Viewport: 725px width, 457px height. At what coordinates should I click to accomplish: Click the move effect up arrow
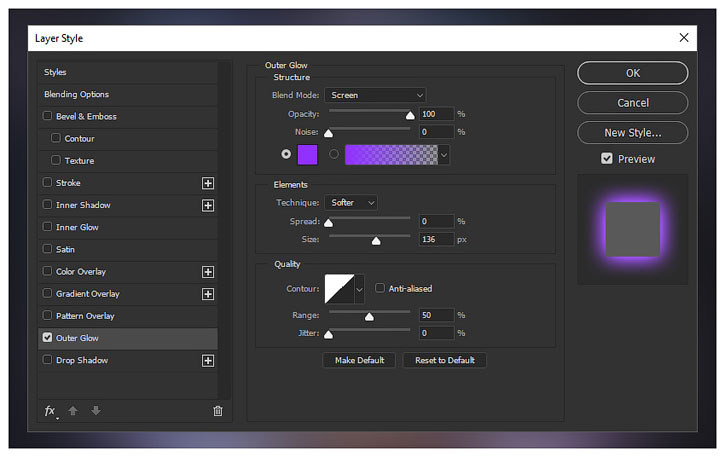(73, 410)
